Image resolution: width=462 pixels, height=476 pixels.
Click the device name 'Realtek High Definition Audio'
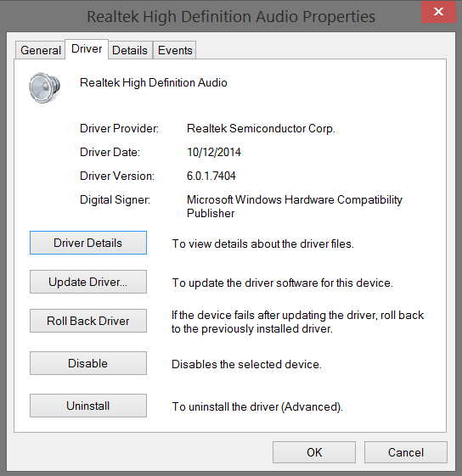(154, 82)
